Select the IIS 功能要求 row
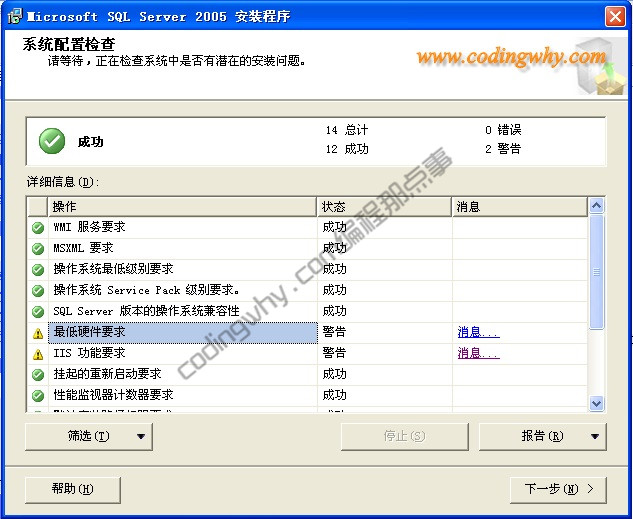This screenshot has width=633, height=519. click(x=307, y=354)
